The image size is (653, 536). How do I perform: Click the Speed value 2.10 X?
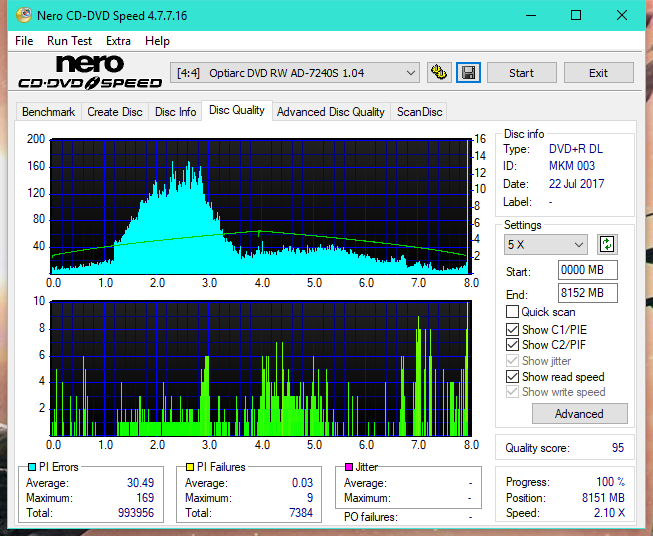[x=609, y=513]
